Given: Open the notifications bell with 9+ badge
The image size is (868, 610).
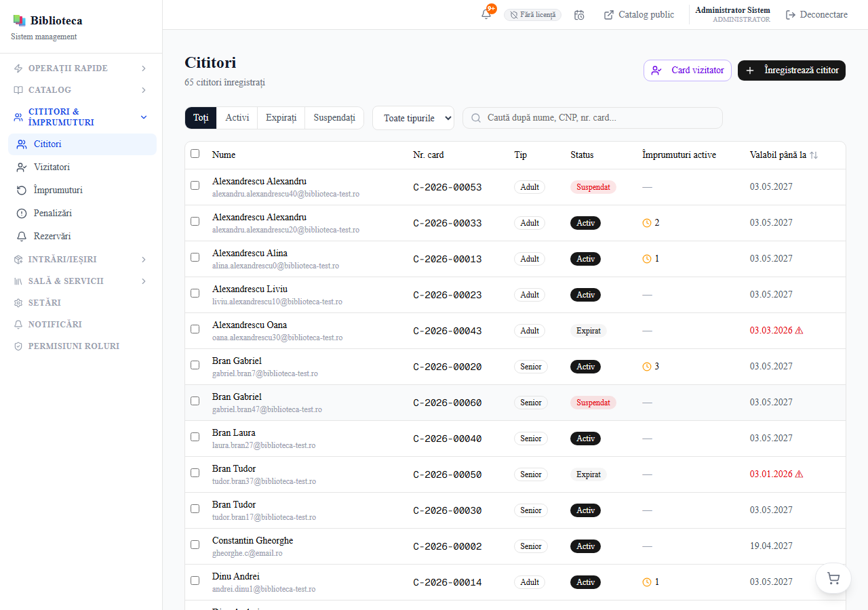Looking at the screenshot, I should coord(486,14).
